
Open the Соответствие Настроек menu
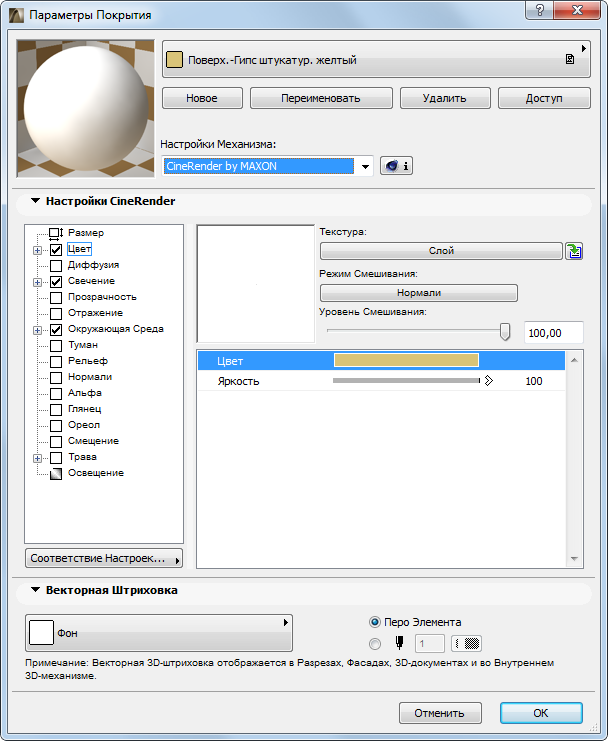[104, 558]
